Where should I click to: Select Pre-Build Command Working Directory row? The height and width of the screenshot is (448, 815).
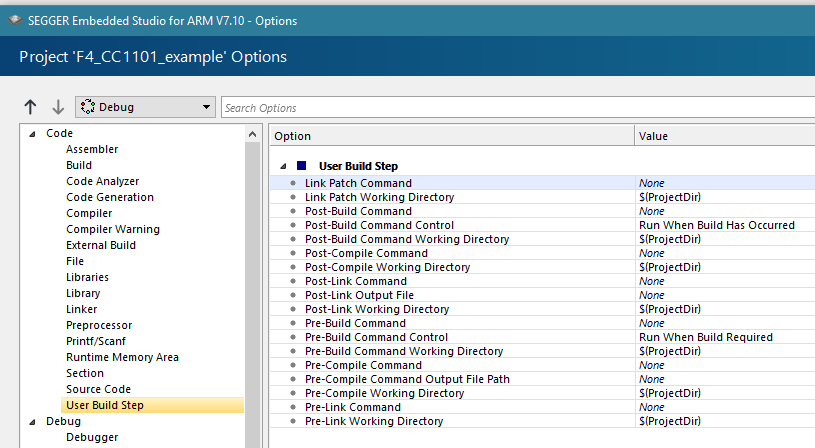[x=404, y=352]
